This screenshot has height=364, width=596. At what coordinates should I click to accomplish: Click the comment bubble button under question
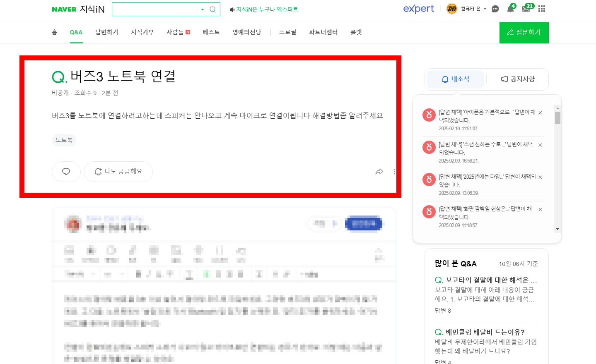point(66,172)
